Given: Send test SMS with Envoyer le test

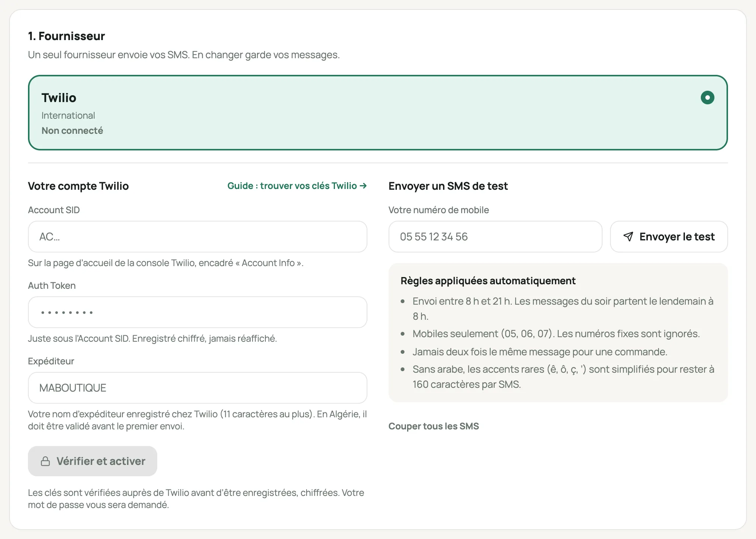Looking at the screenshot, I should coord(669,237).
